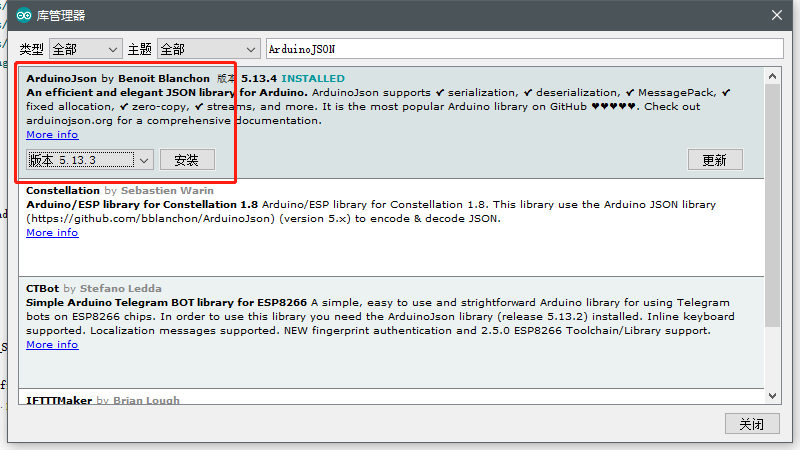This screenshot has width=800, height=450.
Task: Select the Constellation by Sebastien Warin entry
Action: click(391, 228)
